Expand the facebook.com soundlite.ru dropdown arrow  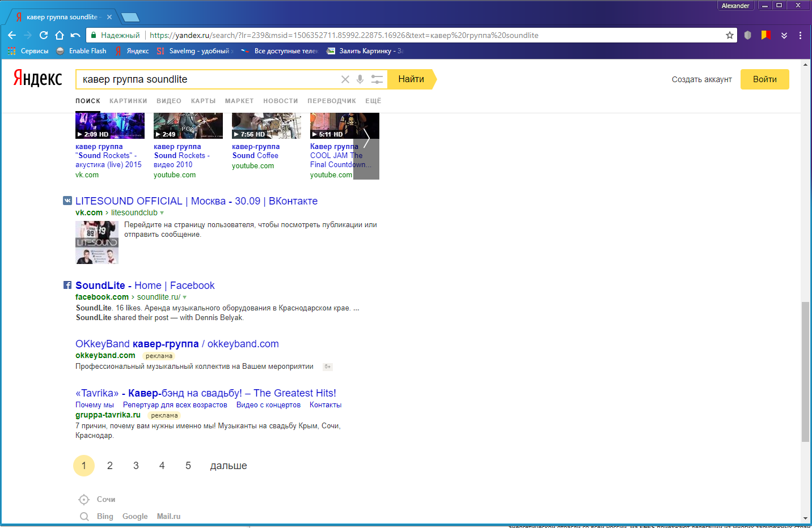185,297
